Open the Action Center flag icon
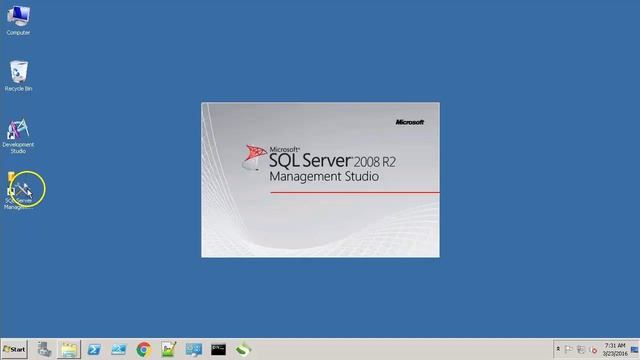Image resolution: width=640 pixels, height=360 pixels. coord(569,350)
